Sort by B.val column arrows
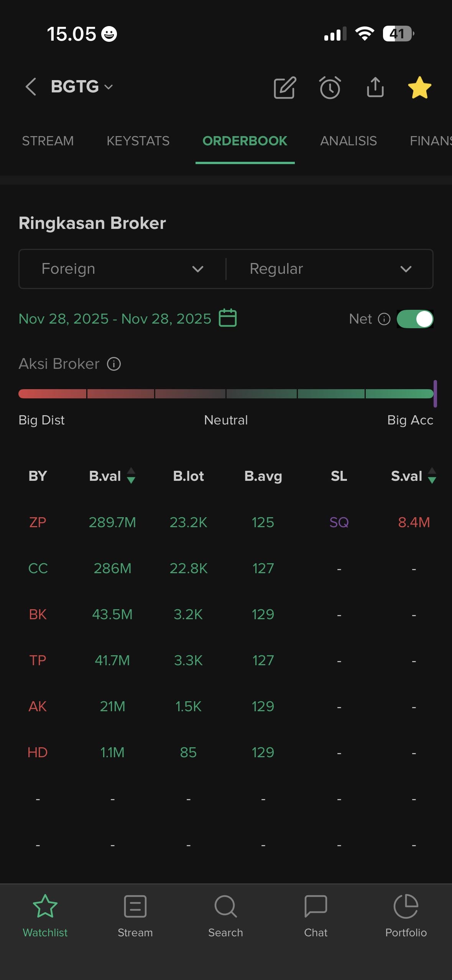The height and width of the screenshot is (980, 452). (131, 476)
